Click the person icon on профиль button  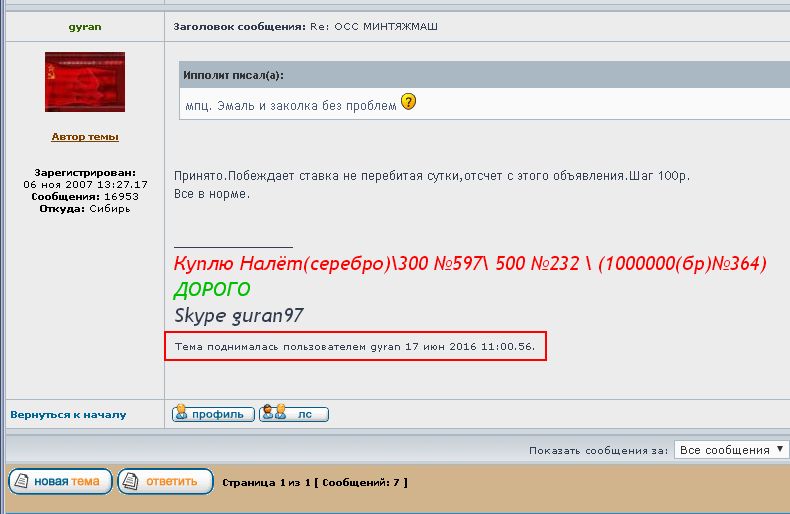pos(182,413)
